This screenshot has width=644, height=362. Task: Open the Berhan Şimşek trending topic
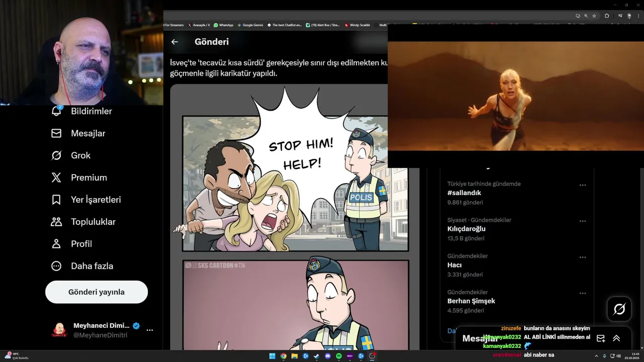point(471,301)
